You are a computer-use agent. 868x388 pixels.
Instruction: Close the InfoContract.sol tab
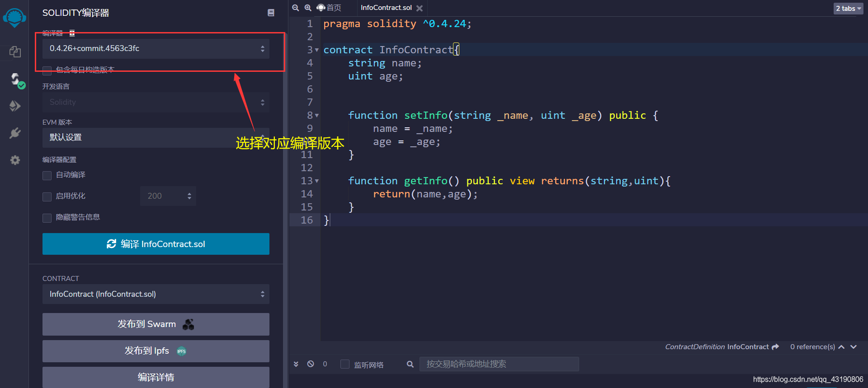(420, 8)
